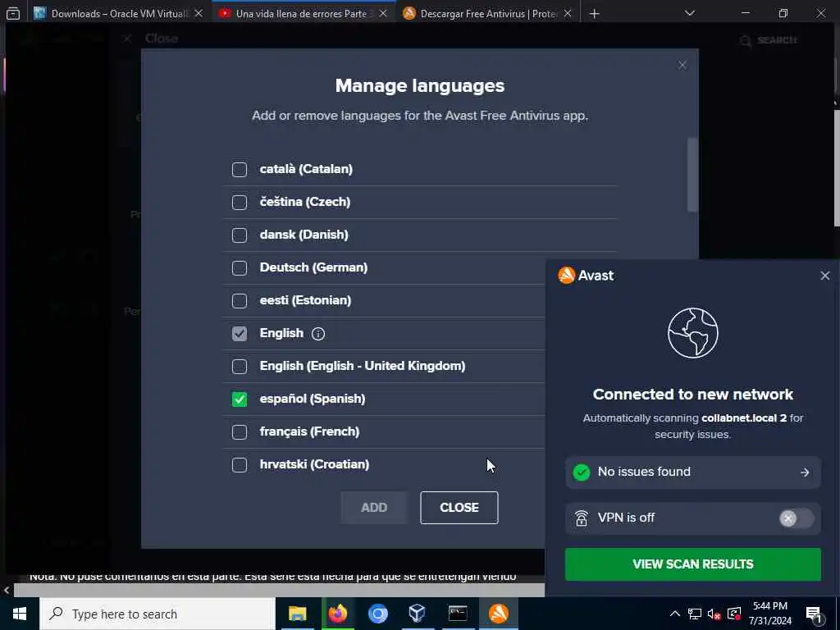Click the CLOSE button in Manage languages
The width and height of the screenshot is (840, 630).
coord(459,507)
